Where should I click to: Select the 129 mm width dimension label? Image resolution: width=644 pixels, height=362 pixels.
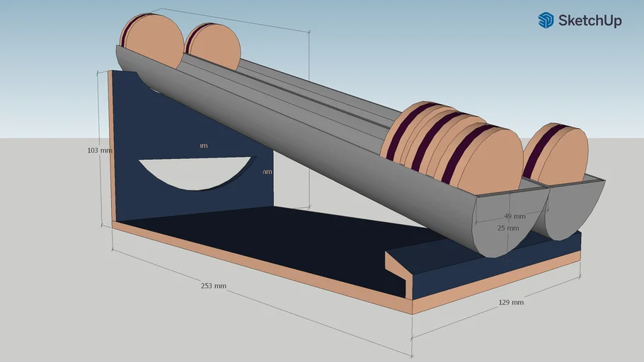coord(512,302)
